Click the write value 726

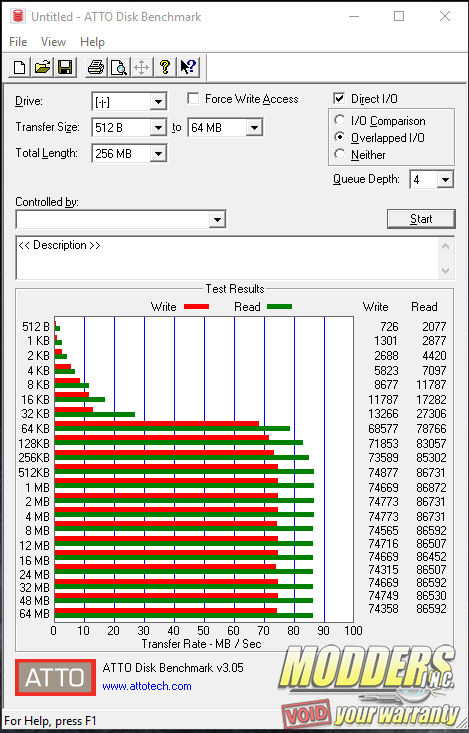[390, 327]
